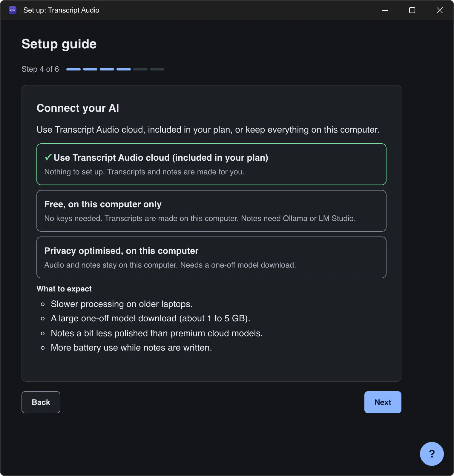The image size is (454, 476).
Task: Click 'A large one-off model download' bullet
Action: [151, 318]
